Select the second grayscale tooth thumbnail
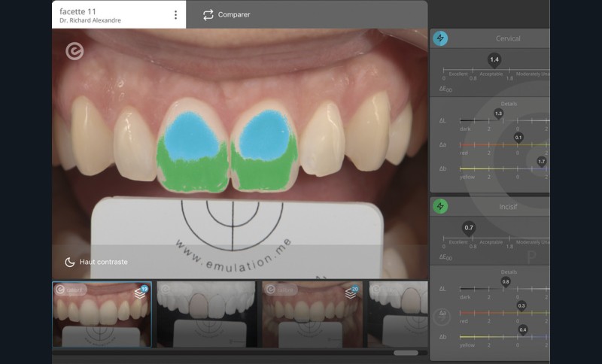This screenshot has width=602, height=364. pyautogui.click(x=206, y=314)
